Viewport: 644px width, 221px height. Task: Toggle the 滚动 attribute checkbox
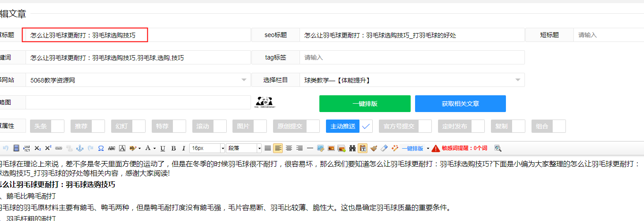click(220, 126)
